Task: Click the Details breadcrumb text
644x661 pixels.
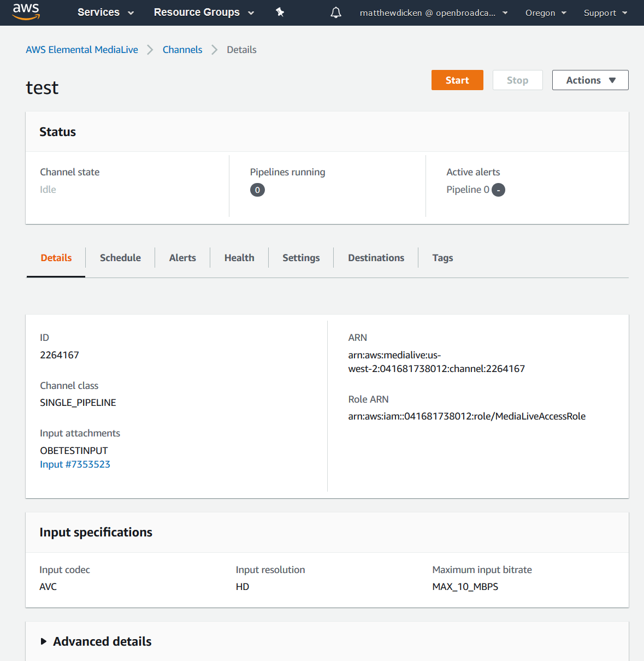Action: coord(241,50)
